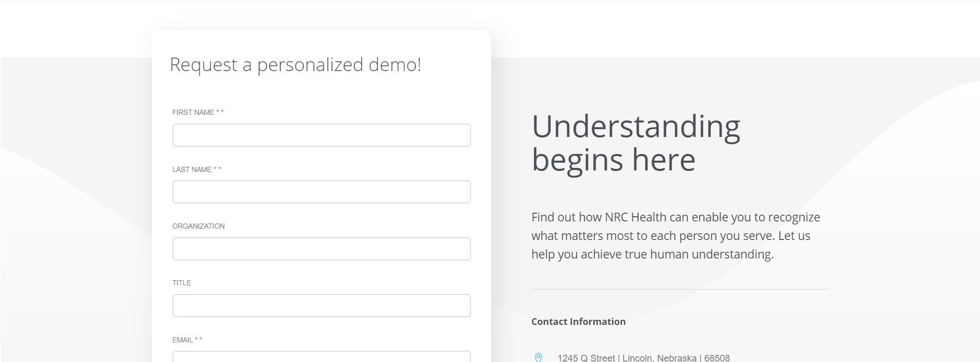This screenshot has width=980, height=362.
Task: Click the LAST NAME field label
Action: (x=191, y=169)
